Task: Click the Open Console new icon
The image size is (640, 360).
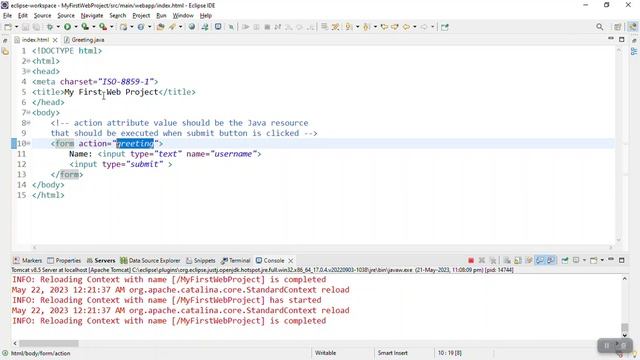Action: pyautogui.click(x=593, y=260)
